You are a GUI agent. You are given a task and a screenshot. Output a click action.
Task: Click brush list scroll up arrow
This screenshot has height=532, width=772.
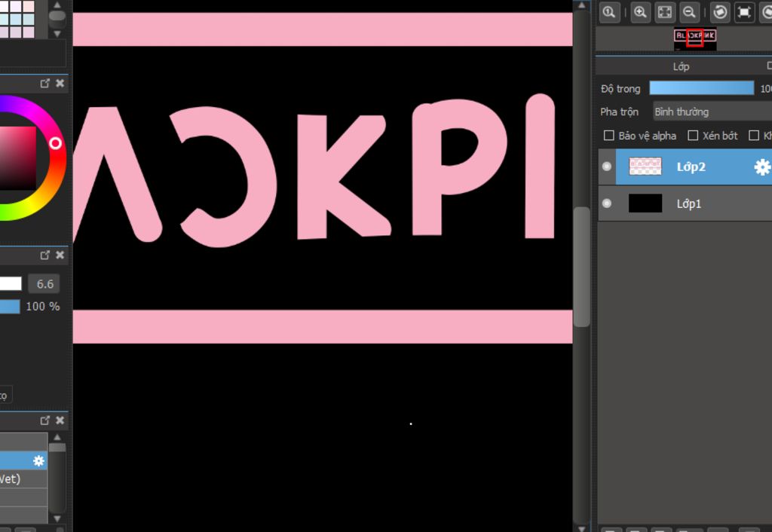click(57, 437)
